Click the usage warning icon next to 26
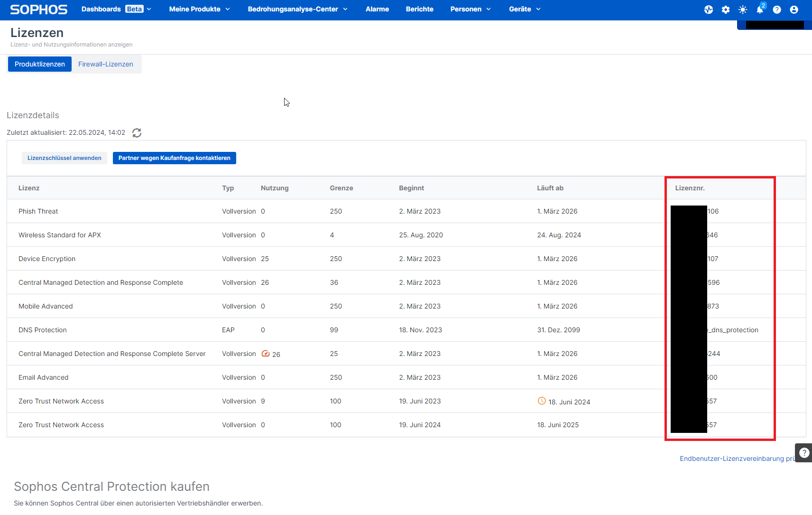This screenshot has width=812, height=515. coord(266,354)
